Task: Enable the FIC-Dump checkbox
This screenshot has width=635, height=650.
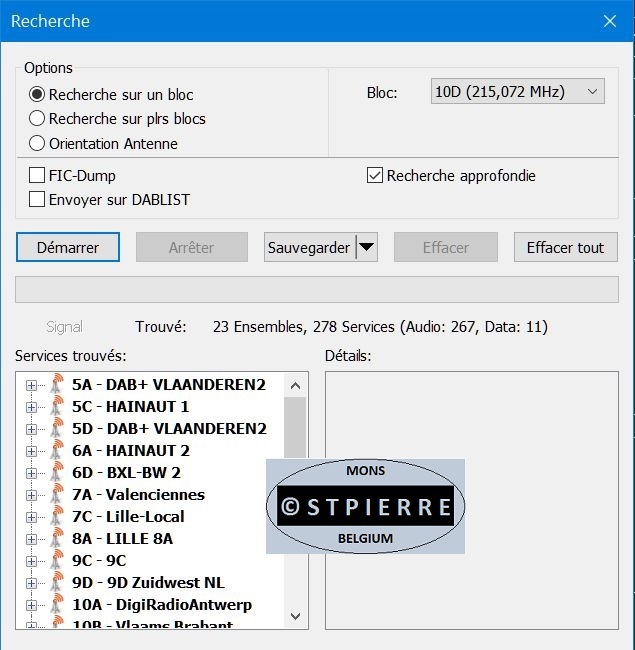Action: [37, 175]
